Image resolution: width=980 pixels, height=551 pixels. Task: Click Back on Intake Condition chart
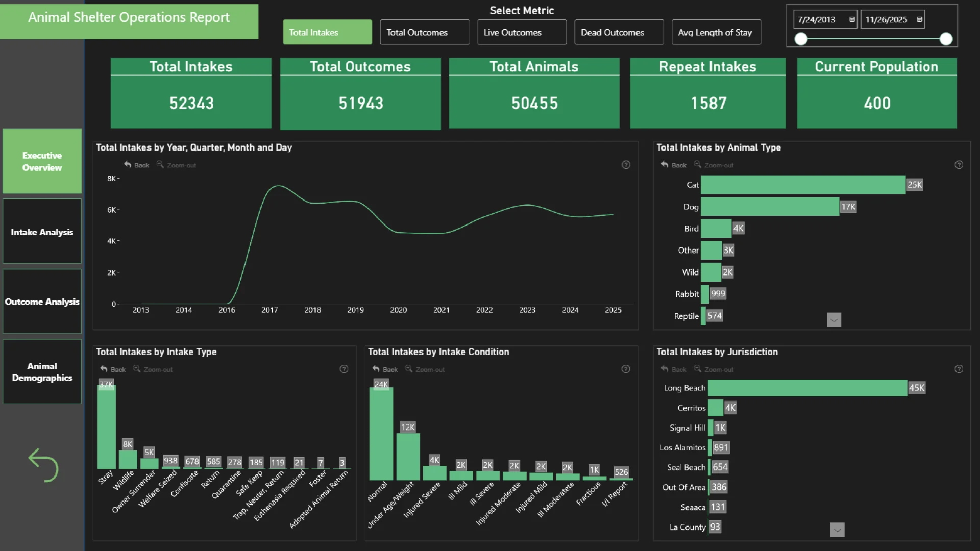(385, 369)
